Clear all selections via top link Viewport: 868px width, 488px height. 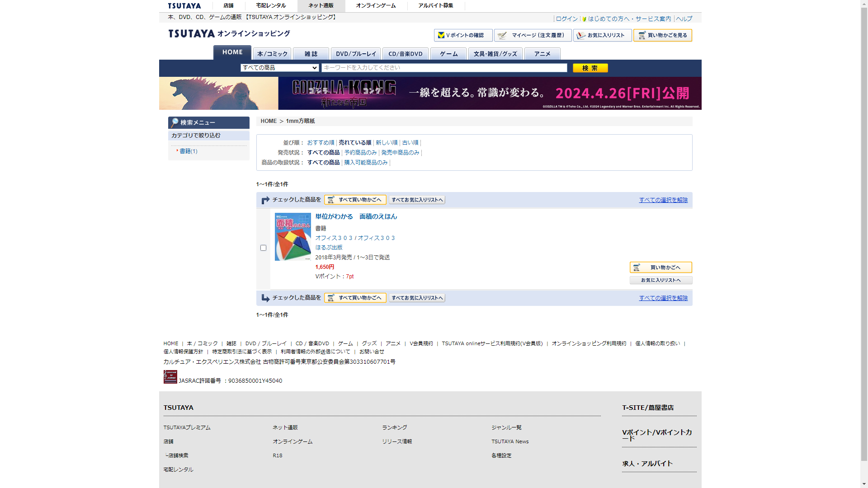pyautogui.click(x=663, y=200)
